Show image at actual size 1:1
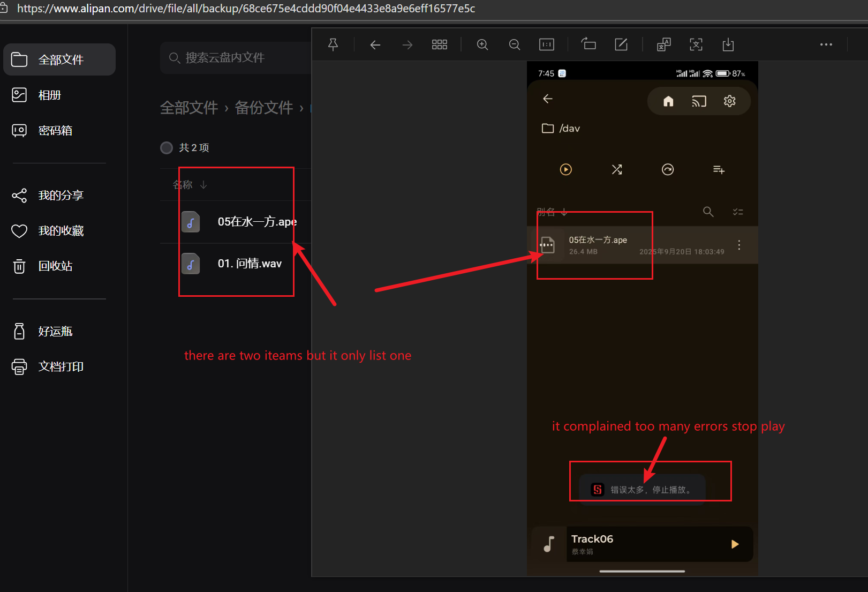The height and width of the screenshot is (592, 868). pos(547,45)
